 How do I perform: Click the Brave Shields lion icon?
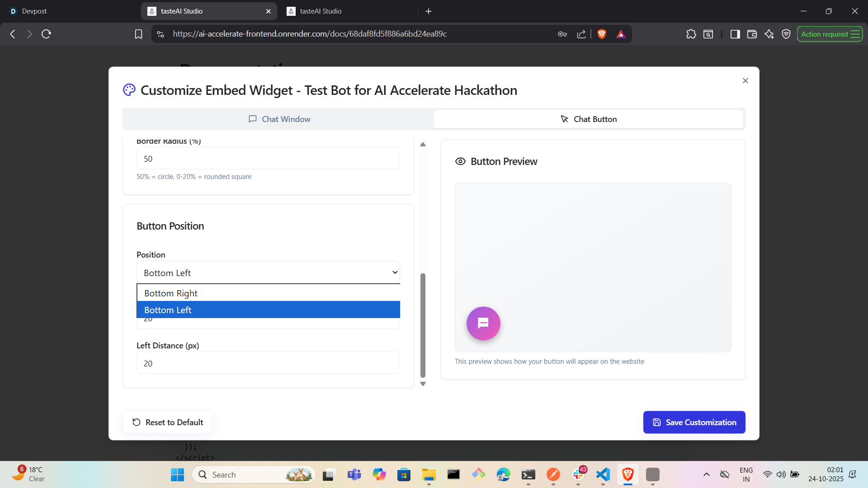(x=602, y=34)
